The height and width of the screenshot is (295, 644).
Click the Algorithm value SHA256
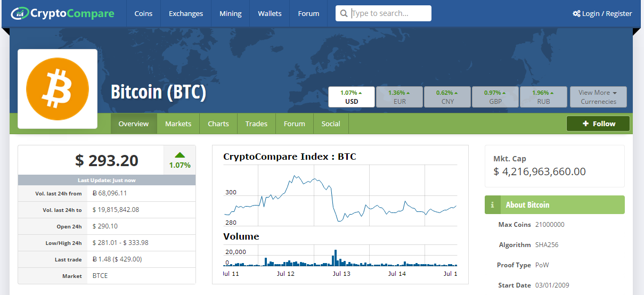pyautogui.click(x=547, y=245)
